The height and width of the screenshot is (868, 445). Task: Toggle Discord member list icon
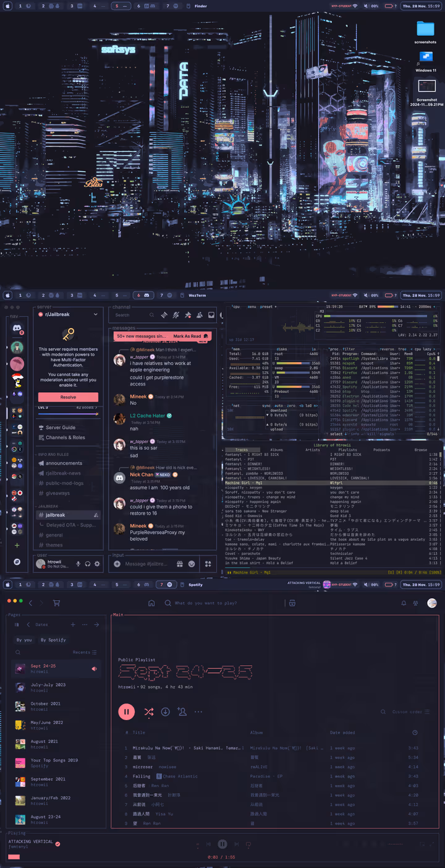point(200,315)
